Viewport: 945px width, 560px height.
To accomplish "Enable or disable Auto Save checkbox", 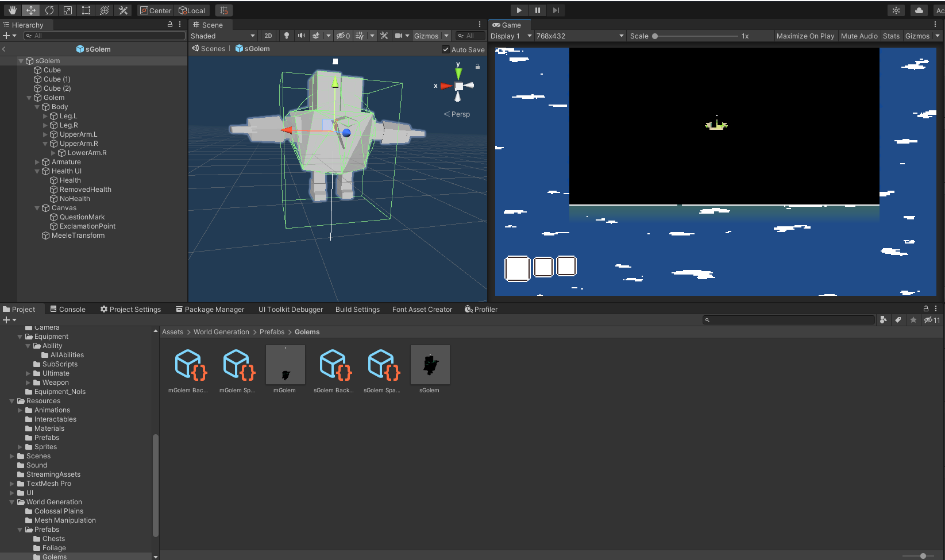I will coord(446,49).
